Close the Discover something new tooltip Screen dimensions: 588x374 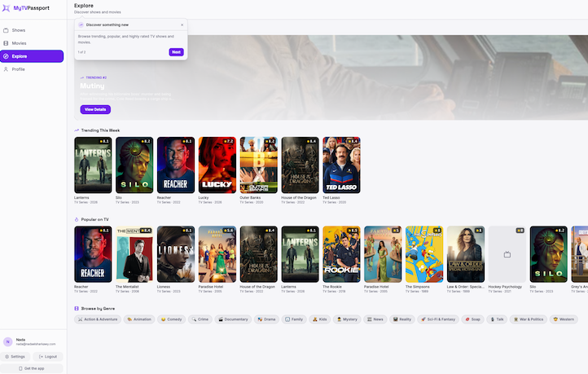point(182,24)
